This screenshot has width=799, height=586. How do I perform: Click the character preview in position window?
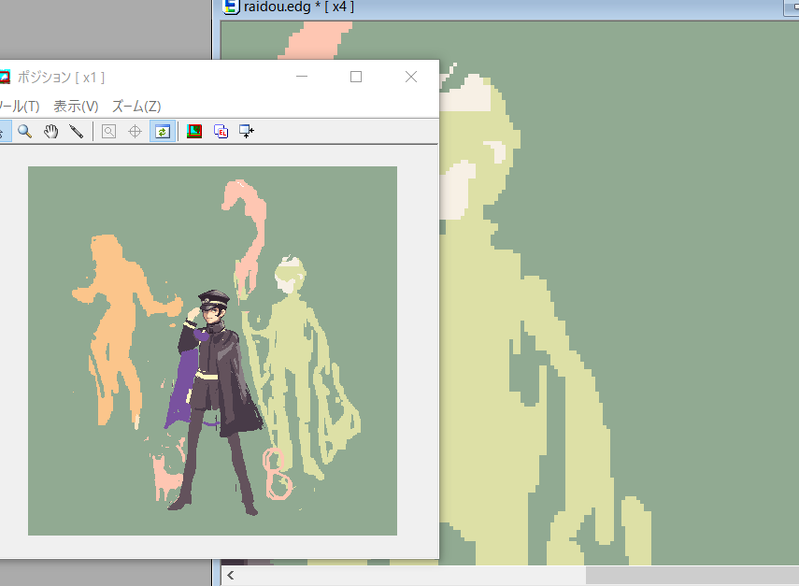pos(212,351)
